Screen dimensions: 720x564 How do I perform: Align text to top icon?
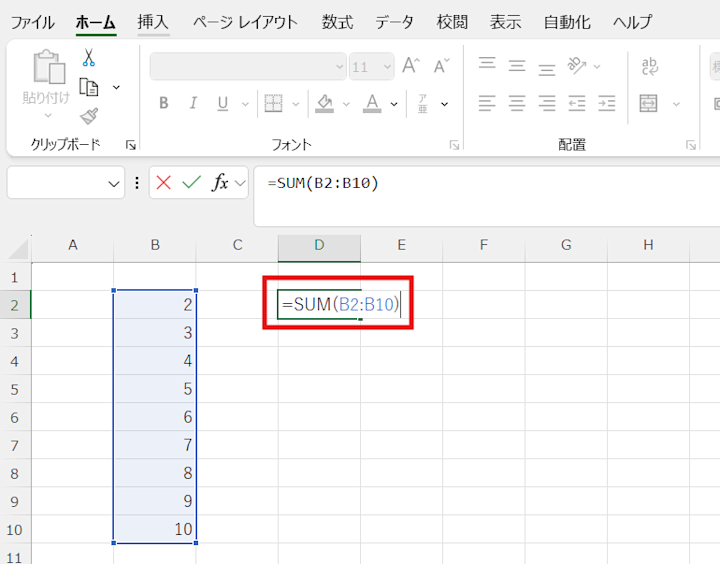click(x=487, y=64)
